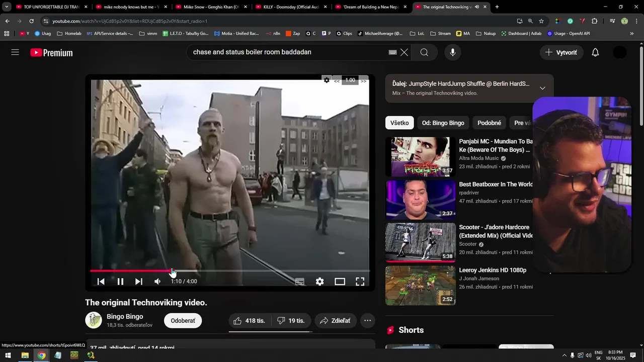644x362 pixels.
Task: Bookmark this page with the star
Action: [x=541, y=21]
